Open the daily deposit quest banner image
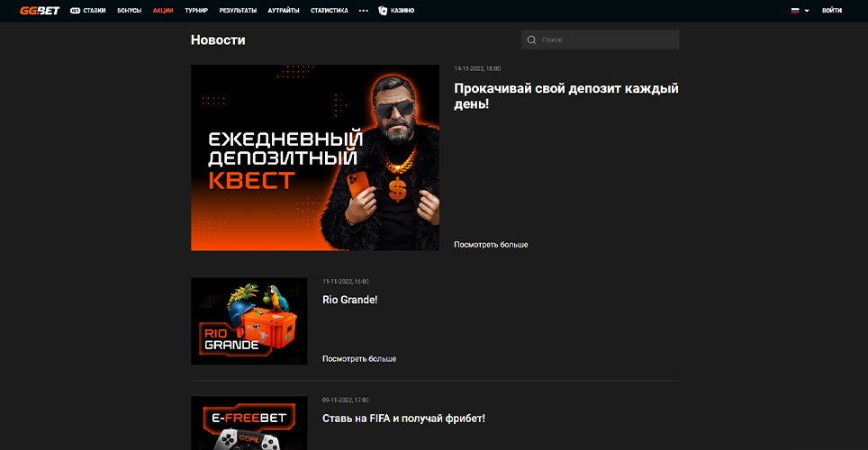This screenshot has height=450, width=868. [x=315, y=157]
